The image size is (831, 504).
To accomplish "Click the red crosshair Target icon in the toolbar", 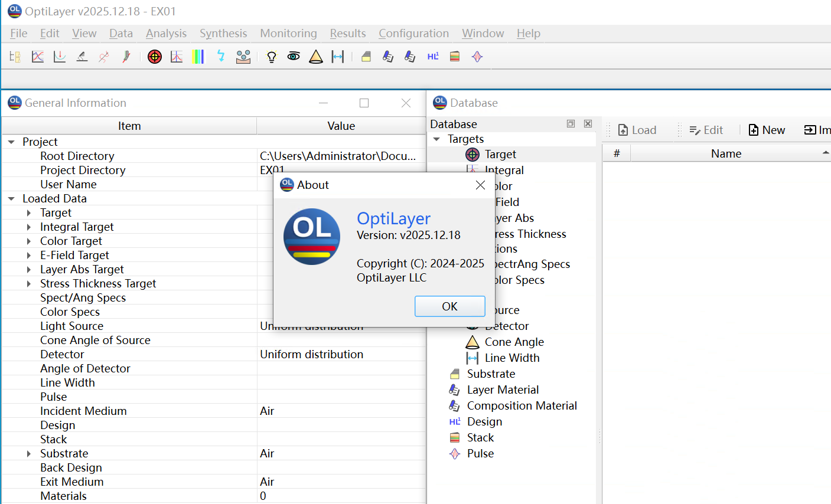I will [x=155, y=57].
